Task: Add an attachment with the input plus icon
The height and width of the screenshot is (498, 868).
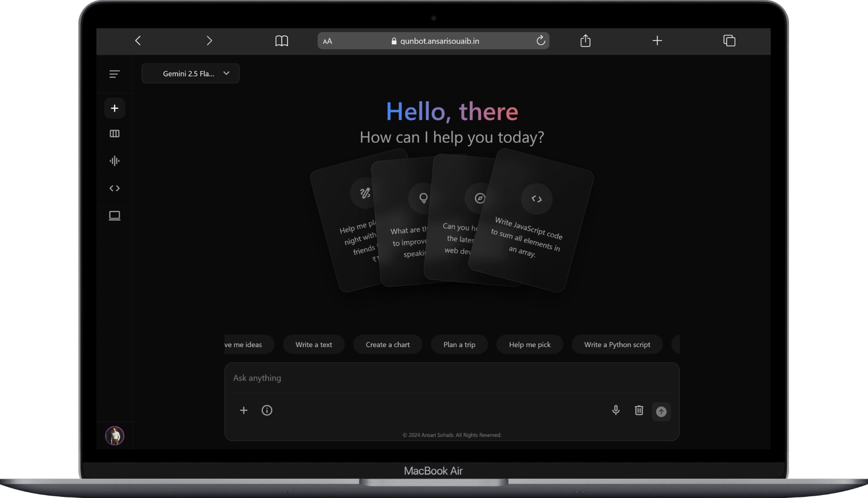Action: click(x=244, y=410)
